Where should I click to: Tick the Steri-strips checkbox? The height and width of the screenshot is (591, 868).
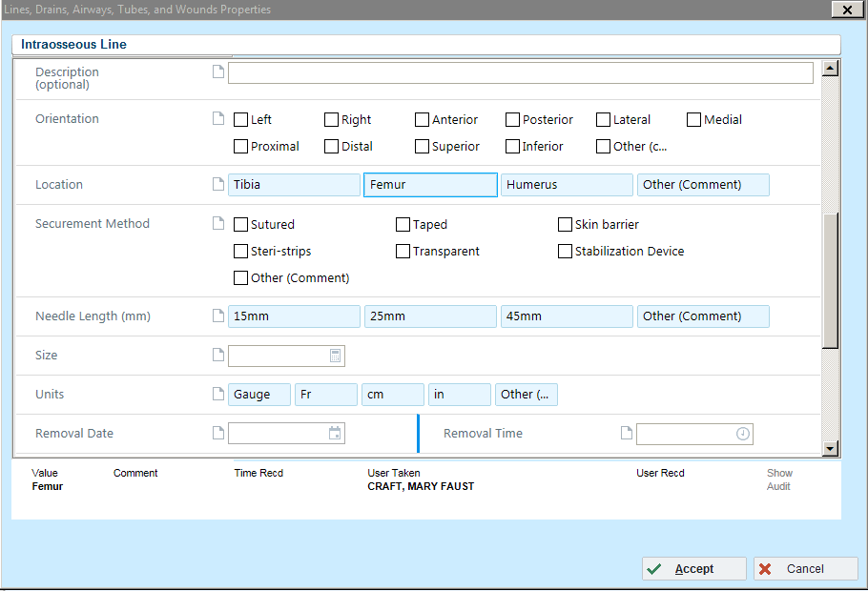[240, 252]
